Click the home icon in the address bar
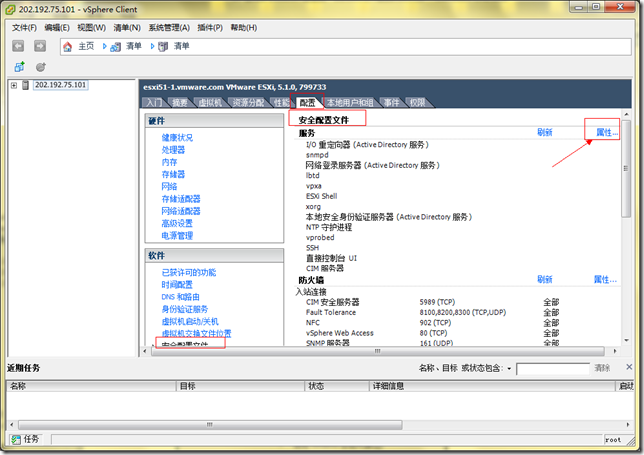The height and width of the screenshot is (455, 644). click(x=68, y=46)
